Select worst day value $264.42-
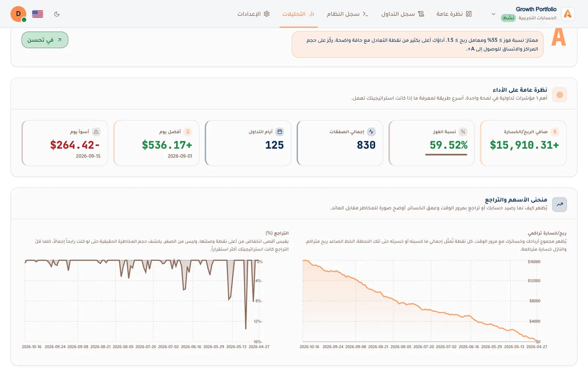This screenshot has width=588, height=368. pyautogui.click(x=75, y=145)
